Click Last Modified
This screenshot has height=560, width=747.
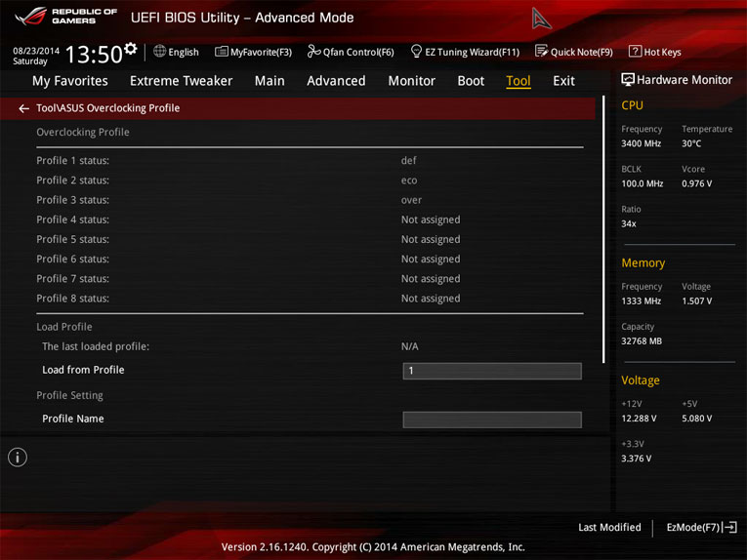(x=609, y=527)
